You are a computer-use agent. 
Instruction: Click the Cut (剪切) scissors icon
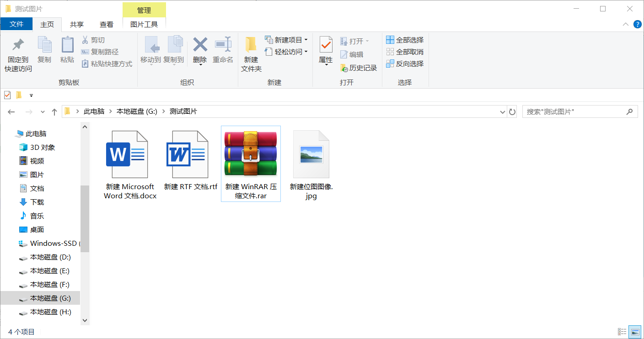(x=85, y=40)
